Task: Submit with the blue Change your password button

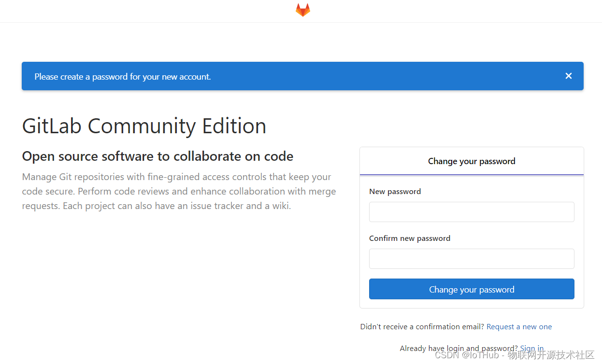Action: [472, 289]
